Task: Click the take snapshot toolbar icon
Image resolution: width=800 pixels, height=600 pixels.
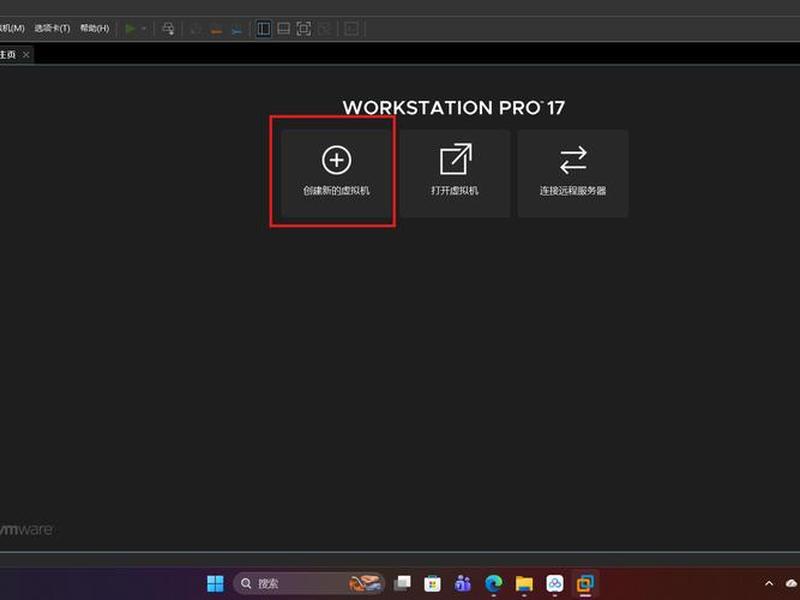Action: [195, 29]
